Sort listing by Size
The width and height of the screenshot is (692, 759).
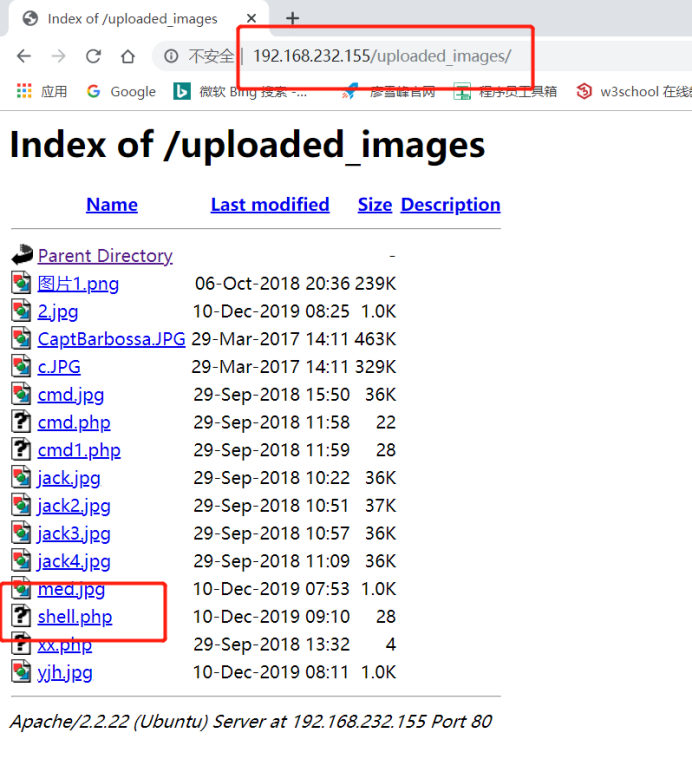[375, 205]
